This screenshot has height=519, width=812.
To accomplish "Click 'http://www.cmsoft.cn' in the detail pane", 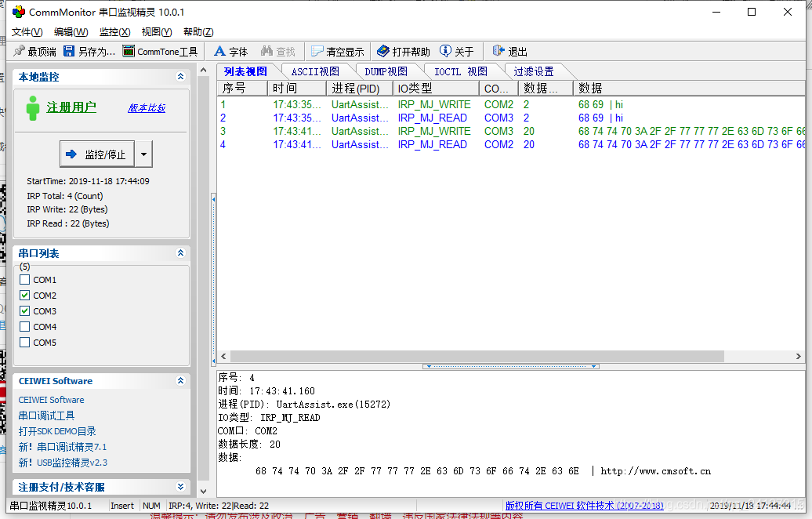I will coord(655,471).
